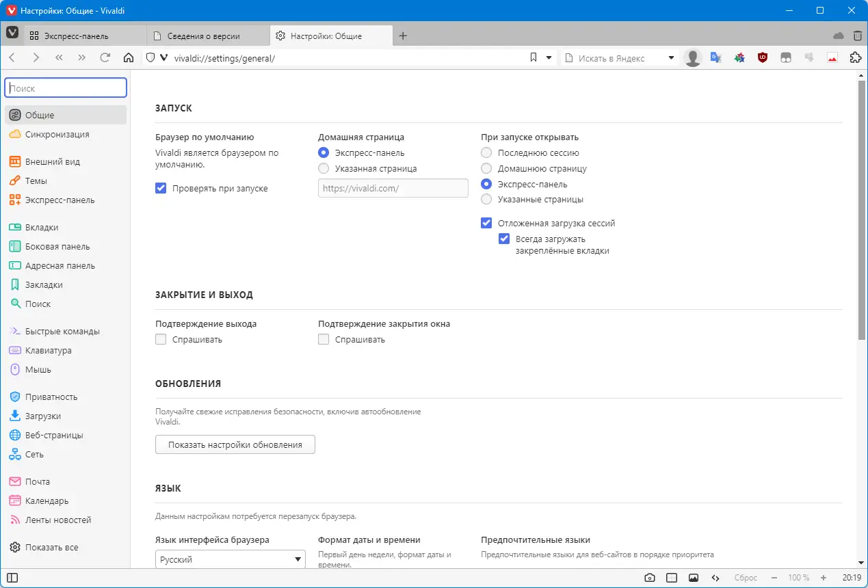Image resolution: width=868 pixels, height=588 pixels.
Task: Toggle images with the picture icon
Action: 694,578
